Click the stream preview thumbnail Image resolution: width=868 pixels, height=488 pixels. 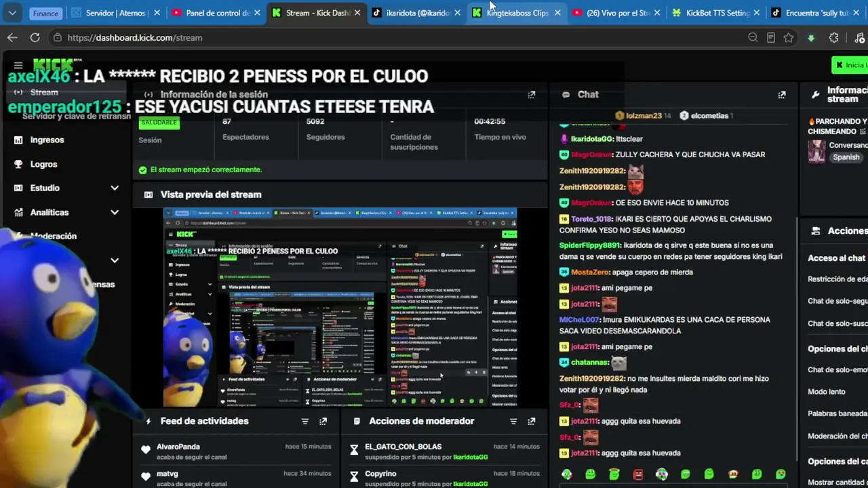click(x=340, y=307)
